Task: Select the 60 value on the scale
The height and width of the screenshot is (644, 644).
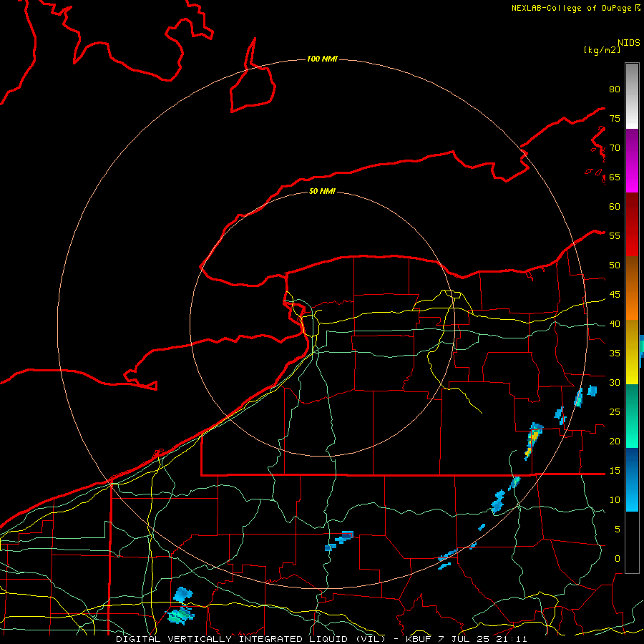Action: pyautogui.click(x=615, y=207)
